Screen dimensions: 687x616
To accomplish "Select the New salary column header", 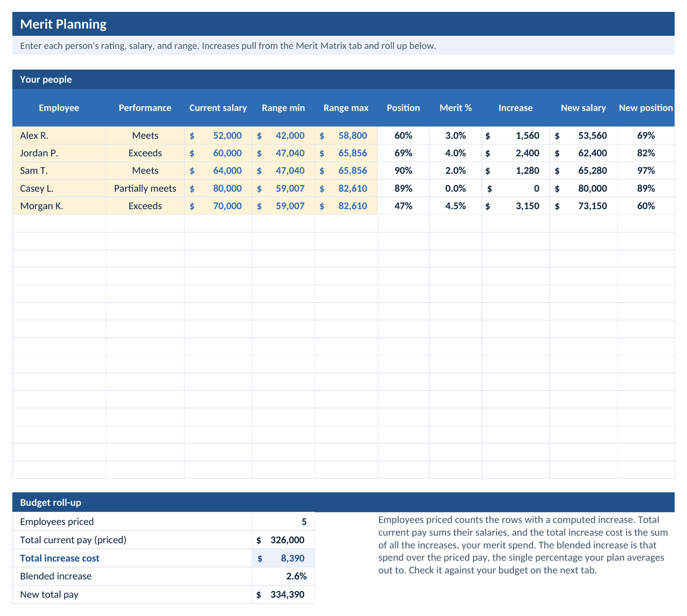I will click(x=583, y=108).
